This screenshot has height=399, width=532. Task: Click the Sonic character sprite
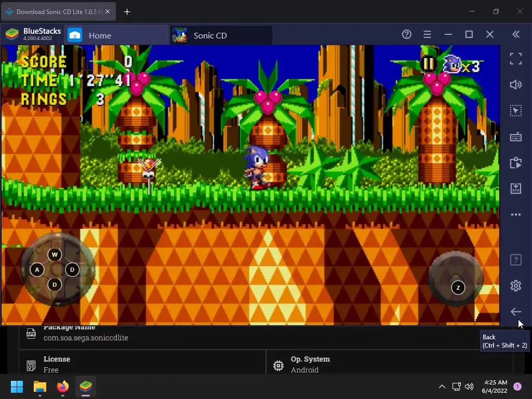click(256, 168)
